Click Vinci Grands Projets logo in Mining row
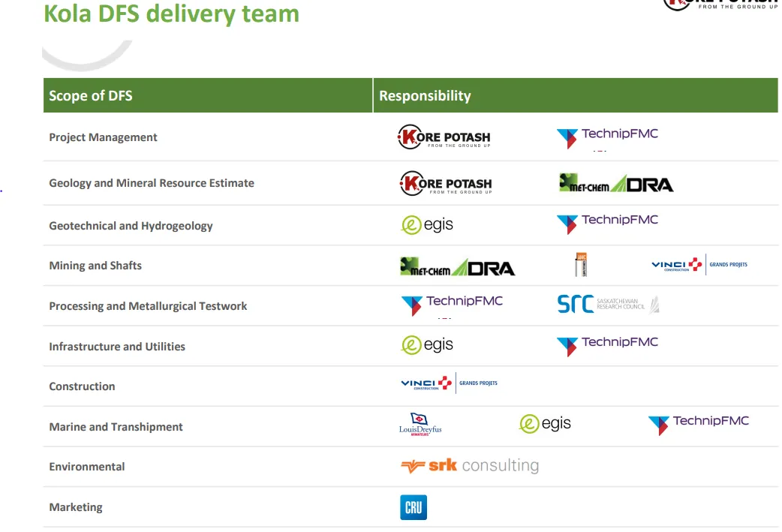This screenshot has height=532, width=782. click(699, 265)
